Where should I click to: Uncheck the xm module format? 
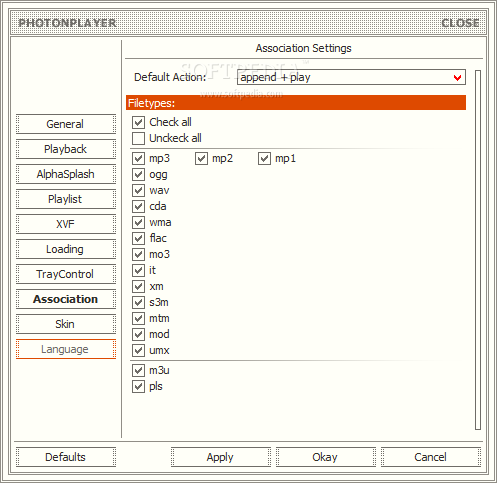[138, 286]
